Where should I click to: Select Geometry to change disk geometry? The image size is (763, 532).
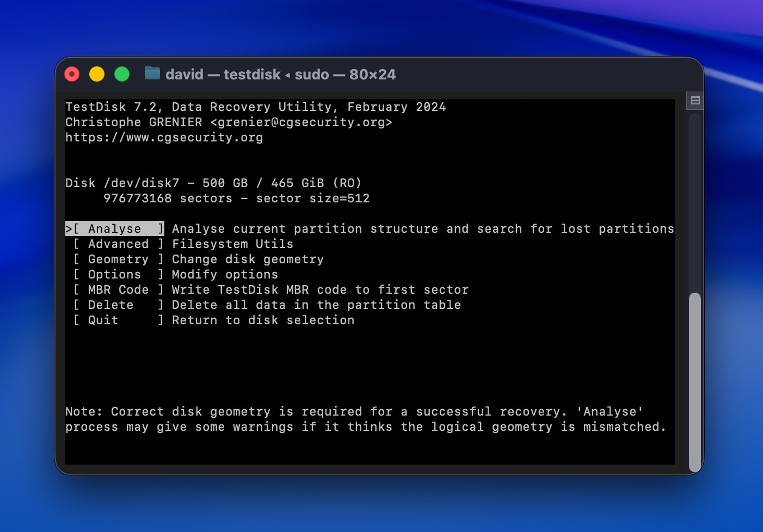118,259
